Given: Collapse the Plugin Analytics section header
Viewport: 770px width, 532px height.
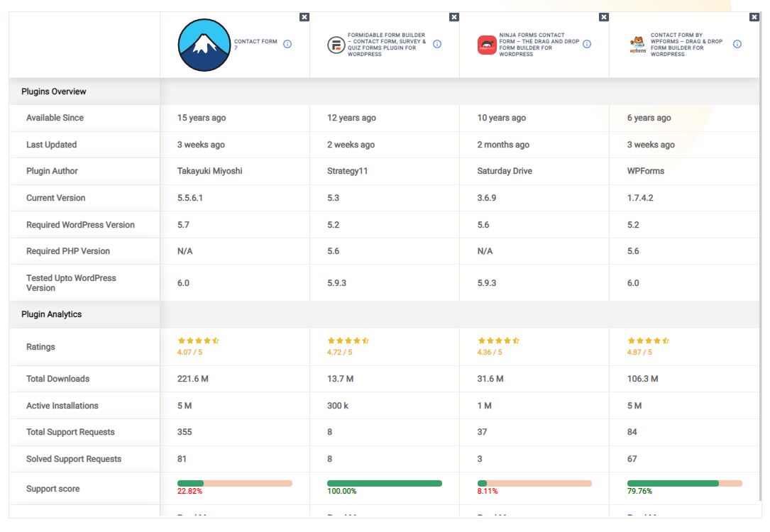Looking at the screenshot, I should [51, 314].
